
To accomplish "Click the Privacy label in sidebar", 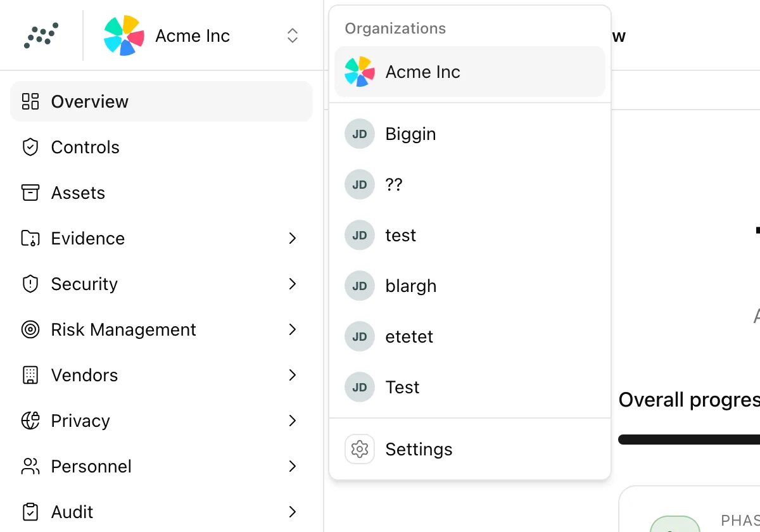I will pos(80,421).
